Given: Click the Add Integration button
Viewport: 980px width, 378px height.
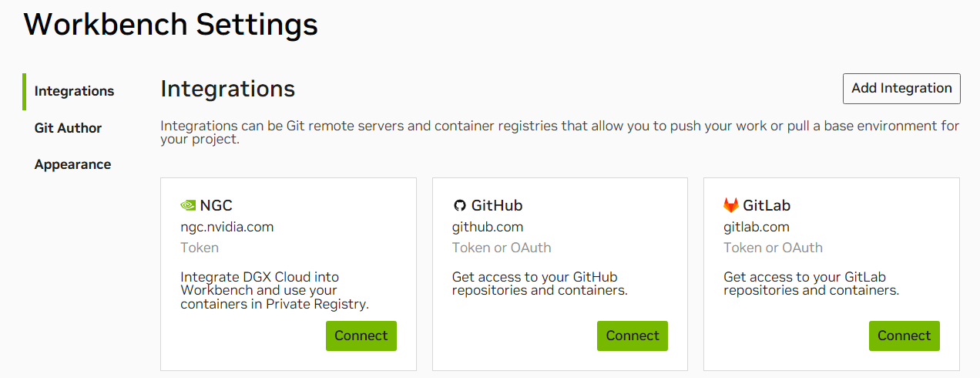Looking at the screenshot, I should [x=901, y=88].
